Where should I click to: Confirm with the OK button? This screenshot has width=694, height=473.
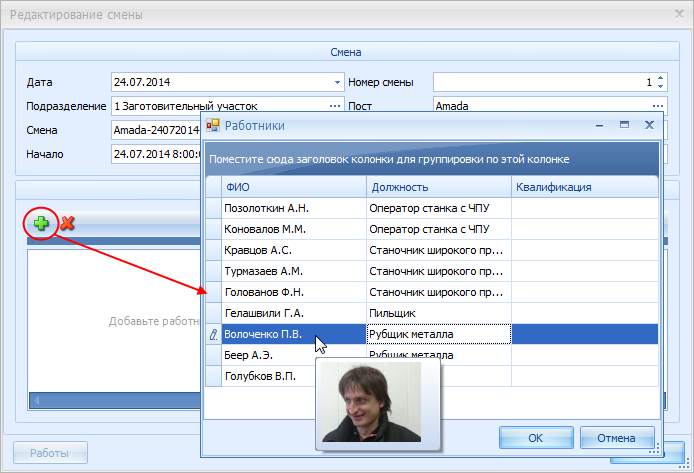point(536,438)
